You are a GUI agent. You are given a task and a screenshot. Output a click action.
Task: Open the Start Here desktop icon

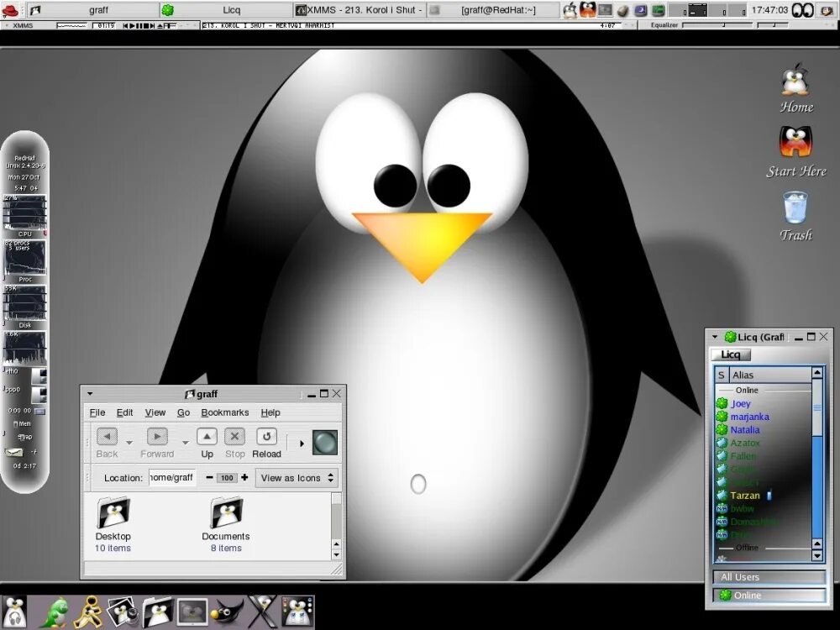click(x=795, y=152)
